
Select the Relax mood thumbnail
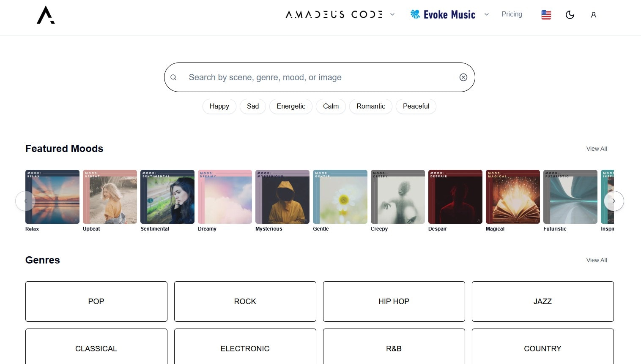[52, 196]
